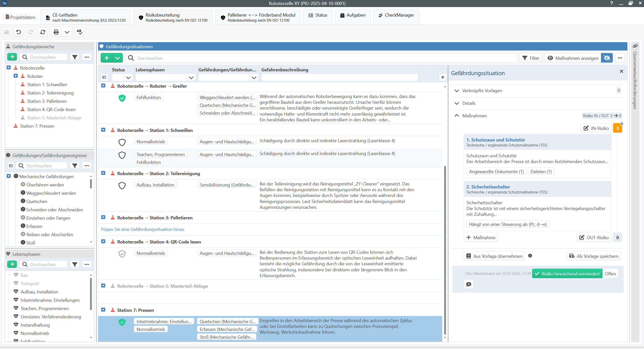The height and width of the screenshot is (349, 644).
Task: Open the Gefährdungen column filter dropdown
Action: [x=254, y=78]
